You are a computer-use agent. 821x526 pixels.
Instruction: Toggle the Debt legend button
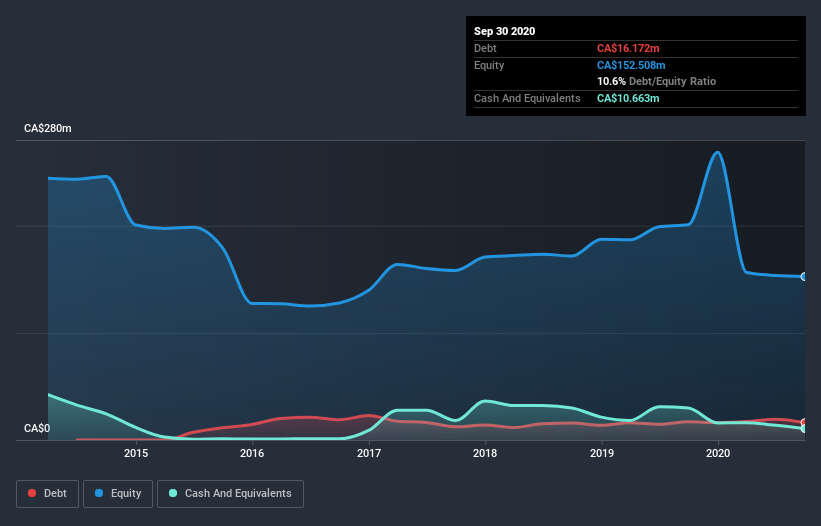[48, 494]
